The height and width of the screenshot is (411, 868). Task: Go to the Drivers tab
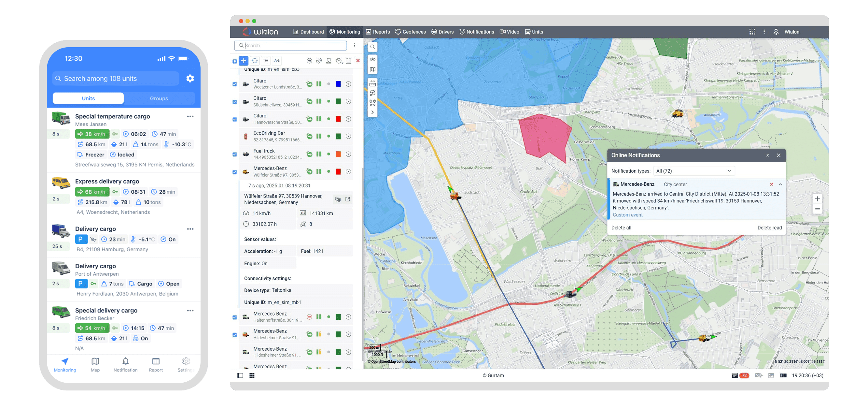point(442,32)
